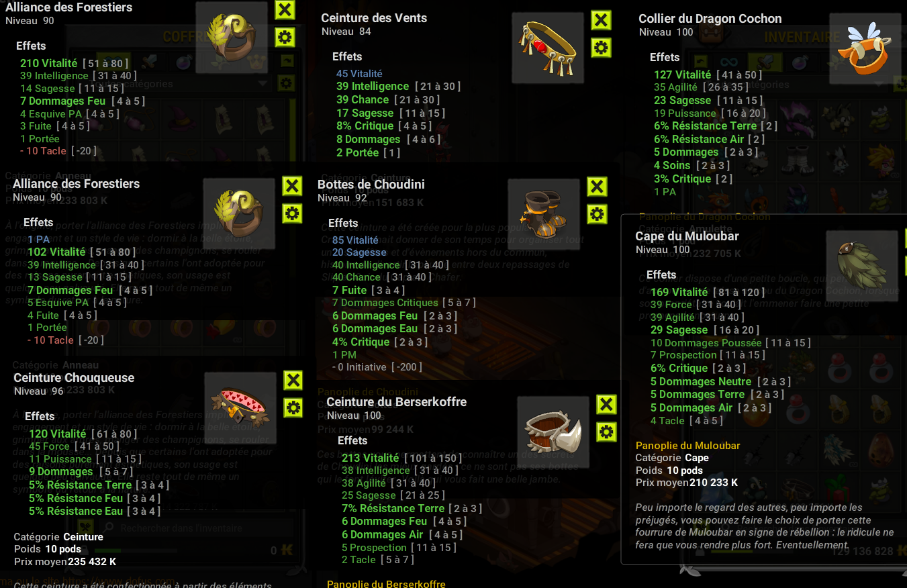907x588 pixels.
Task: Close the Ceinture Chouqueuse tooltip
Action: pos(293,380)
